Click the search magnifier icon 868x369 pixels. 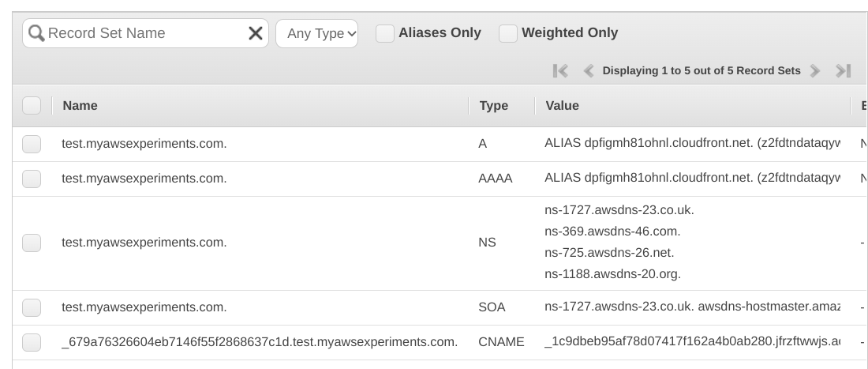tap(36, 33)
